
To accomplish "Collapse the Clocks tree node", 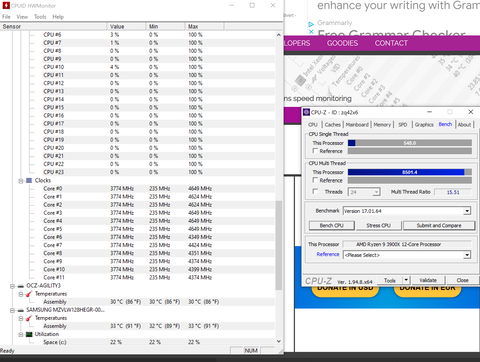I will point(21,181).
